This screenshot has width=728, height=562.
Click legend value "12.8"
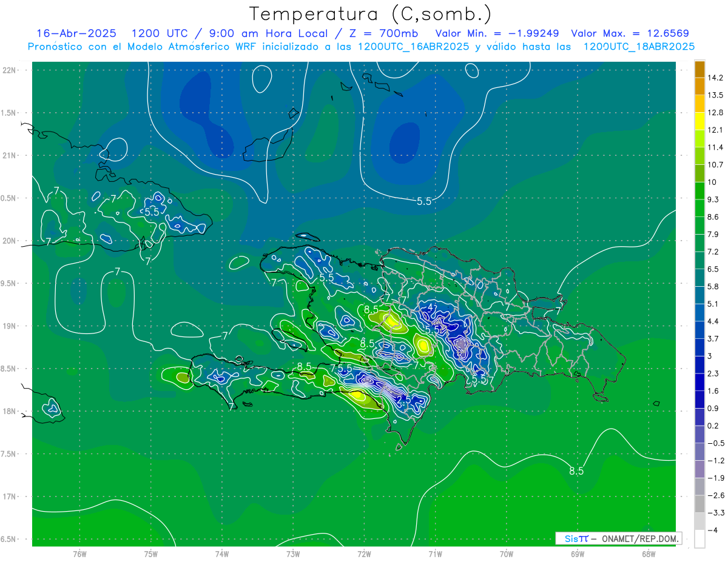tap(716, 112)
